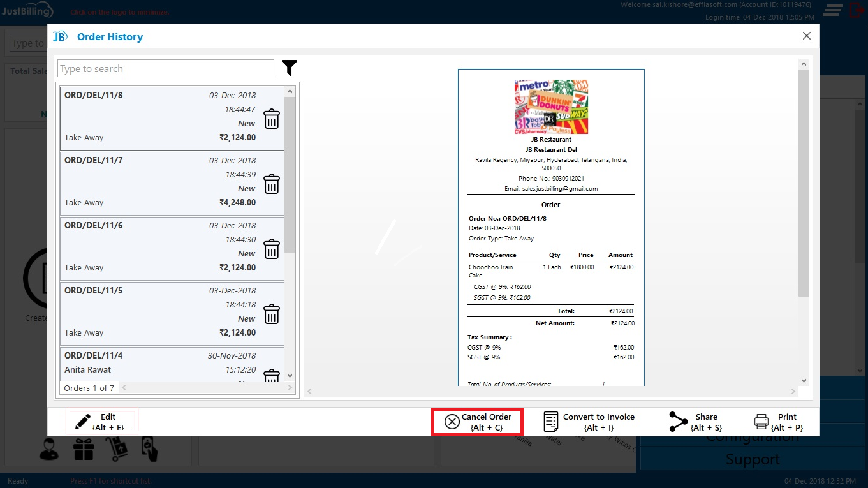Select order ORD/DEL/11/8 in the list

tap(172, 118)
